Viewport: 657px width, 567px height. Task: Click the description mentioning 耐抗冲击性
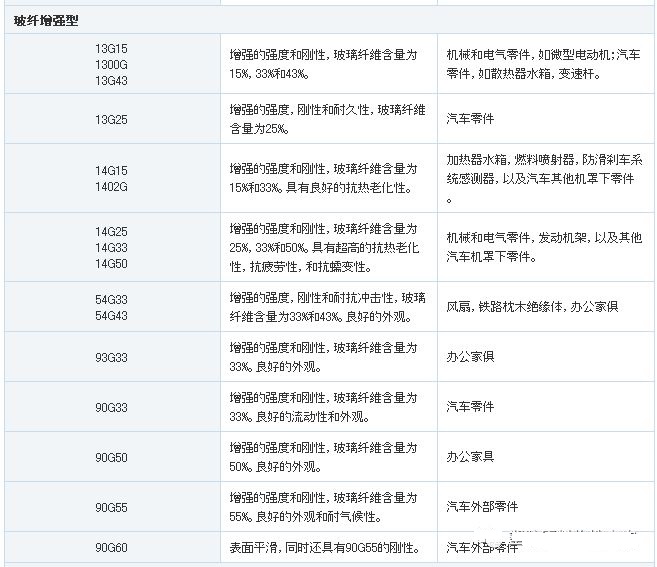tap(323, 307)
